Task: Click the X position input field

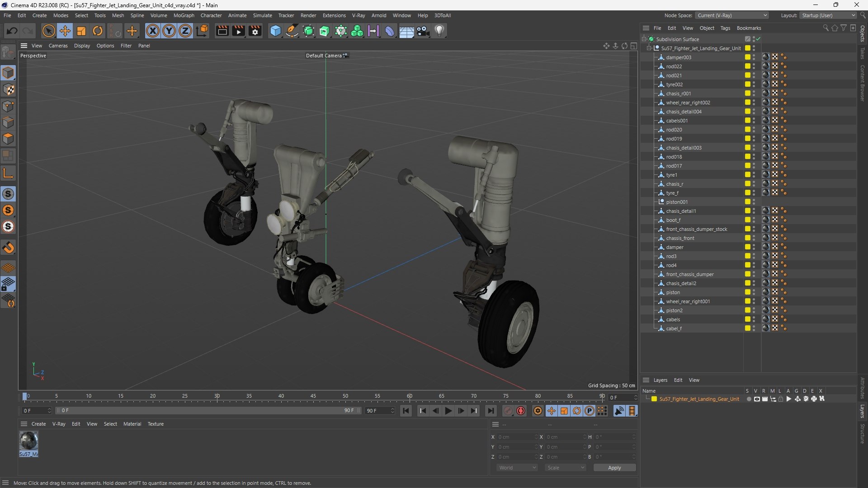Action: click(x=516, y=437)
